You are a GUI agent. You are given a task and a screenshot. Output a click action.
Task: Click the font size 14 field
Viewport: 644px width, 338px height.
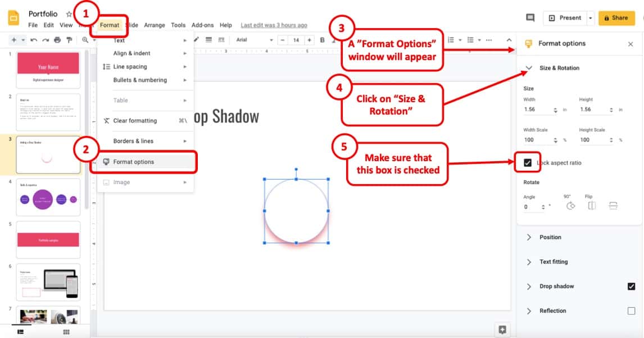pos(296,40)
